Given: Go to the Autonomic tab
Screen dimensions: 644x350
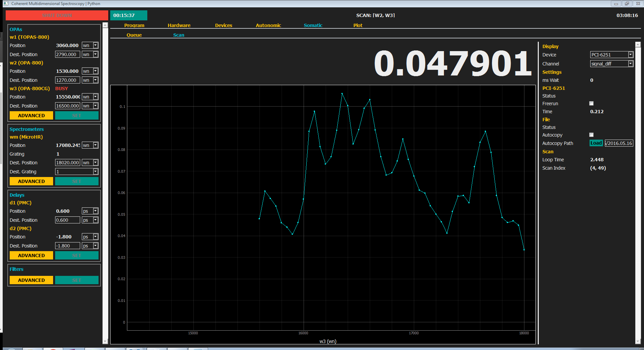Looking at the screenshot, I should pos(268,25).
